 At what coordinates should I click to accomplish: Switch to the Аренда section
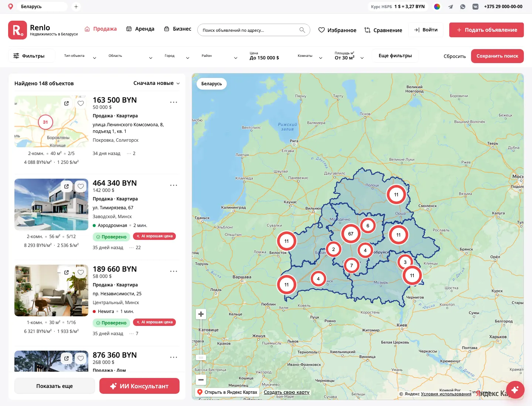[140, 29]
